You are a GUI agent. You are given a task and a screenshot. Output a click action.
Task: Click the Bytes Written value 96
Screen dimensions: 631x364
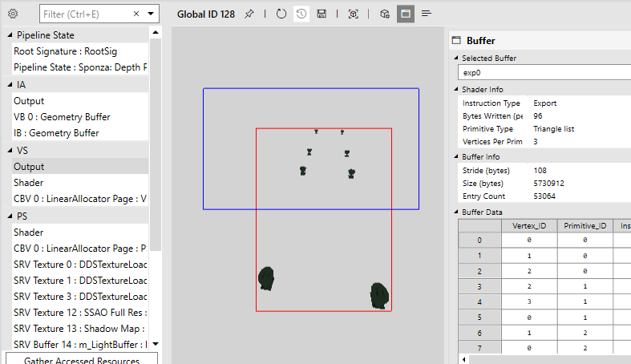tap(538, 115)
